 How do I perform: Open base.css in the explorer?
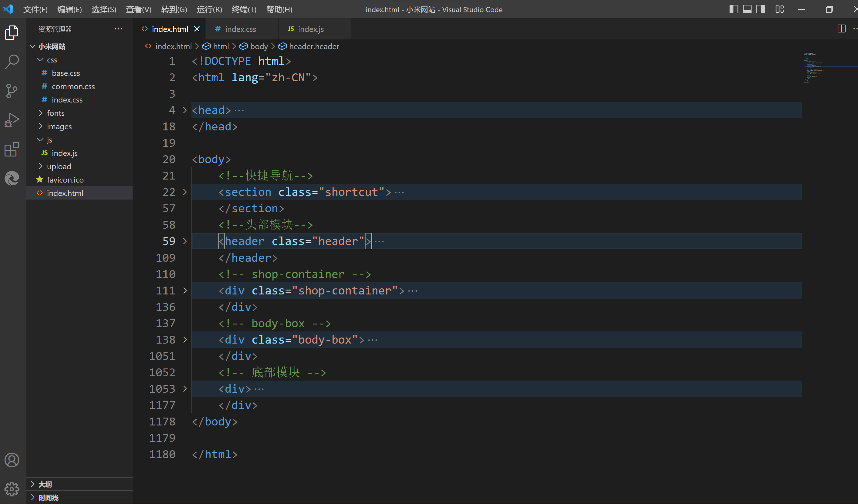(66, 73)
